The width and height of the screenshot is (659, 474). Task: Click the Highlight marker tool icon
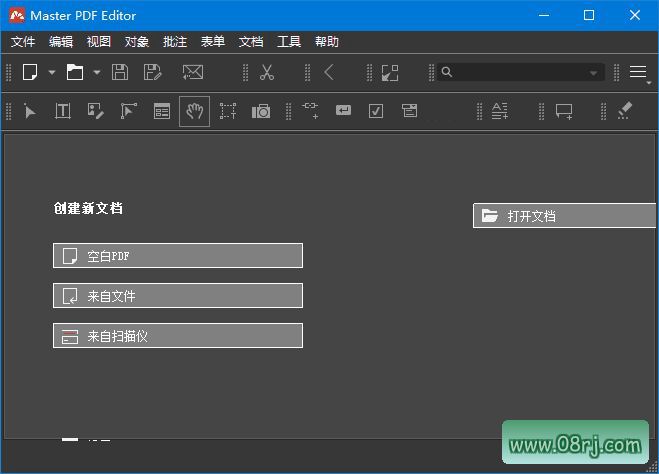tap(625, 111)
